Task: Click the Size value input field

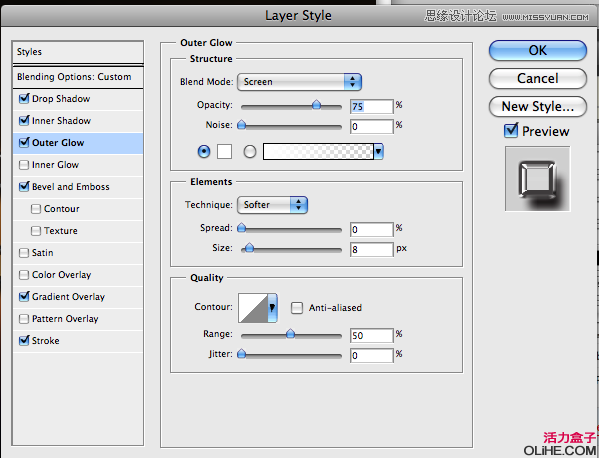Action: point(371,249)
